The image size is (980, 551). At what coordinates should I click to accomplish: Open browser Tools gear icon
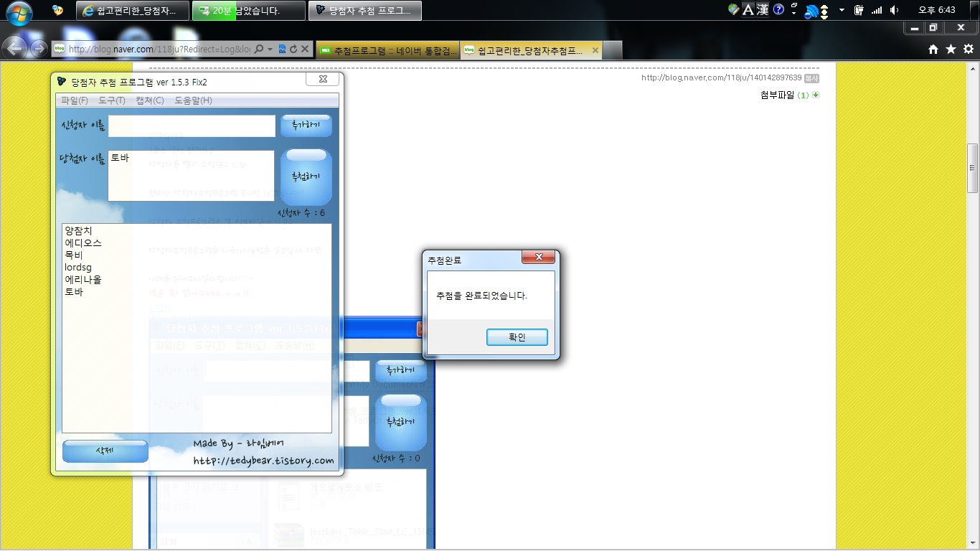(x=969, y=49)
